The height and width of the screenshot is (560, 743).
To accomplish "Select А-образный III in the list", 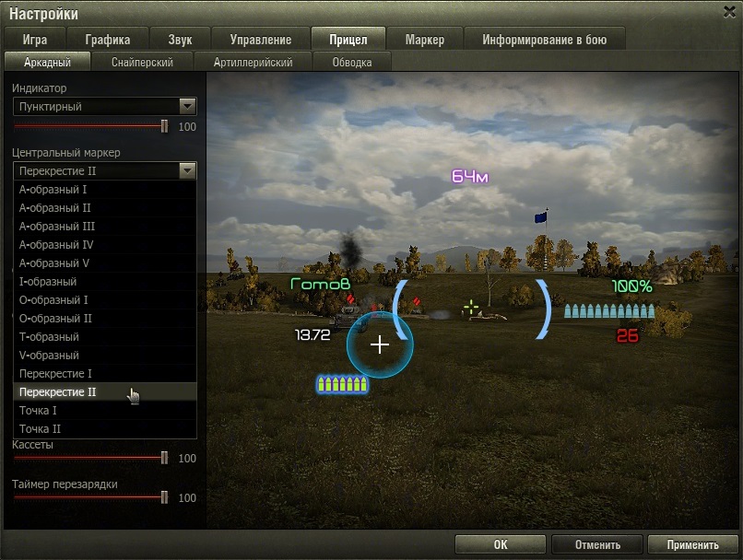I will (x=105, y=227).
